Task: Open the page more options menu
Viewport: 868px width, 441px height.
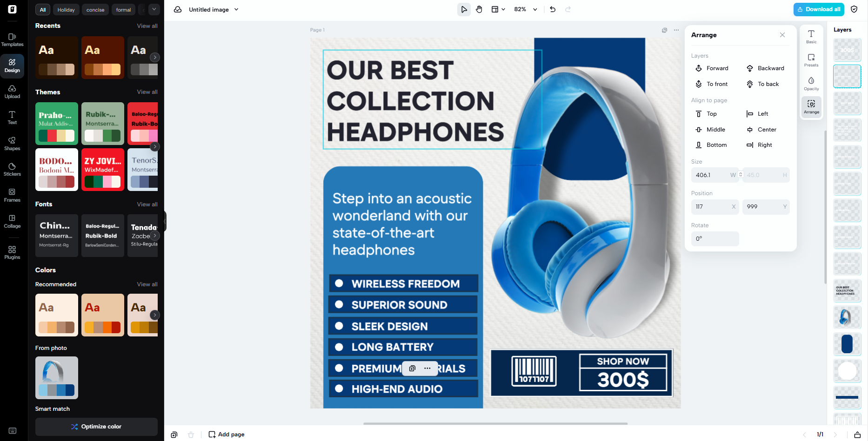Action: pos(676,30)
